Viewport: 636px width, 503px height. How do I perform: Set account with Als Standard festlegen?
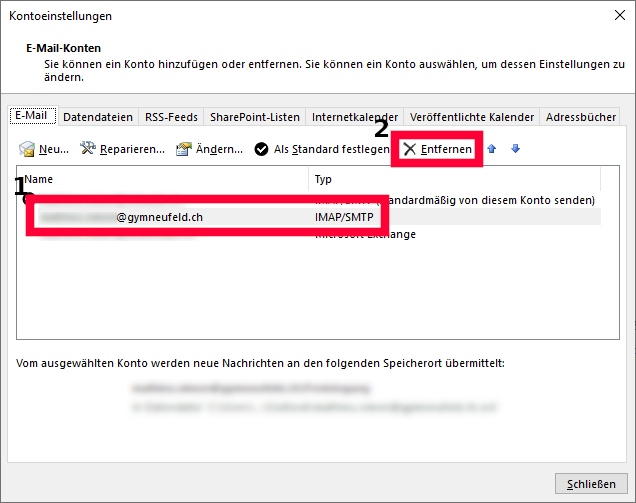pyautogui.click(x=321, y=149)
